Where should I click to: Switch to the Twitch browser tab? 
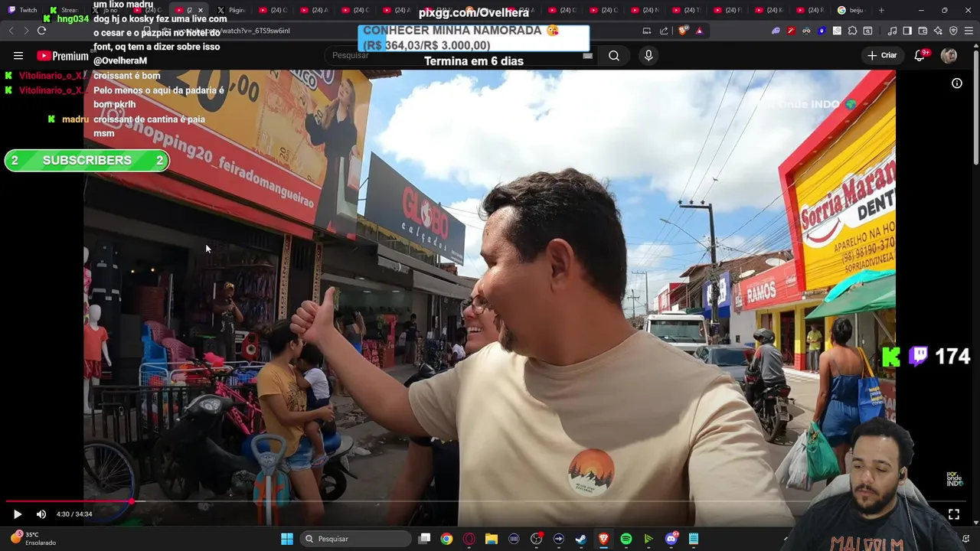(23, 10)
